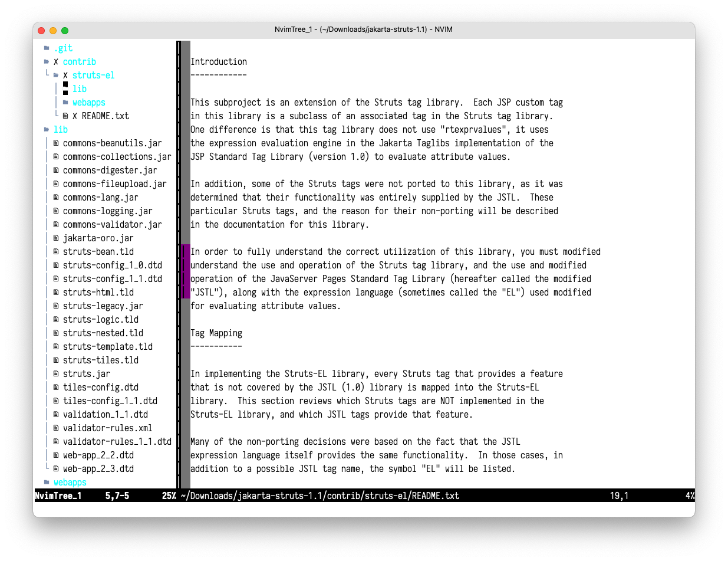Click the commons-logging.jar file icon
The height and width of the screenshot is (561, 728).
click(x=56, y=211)
